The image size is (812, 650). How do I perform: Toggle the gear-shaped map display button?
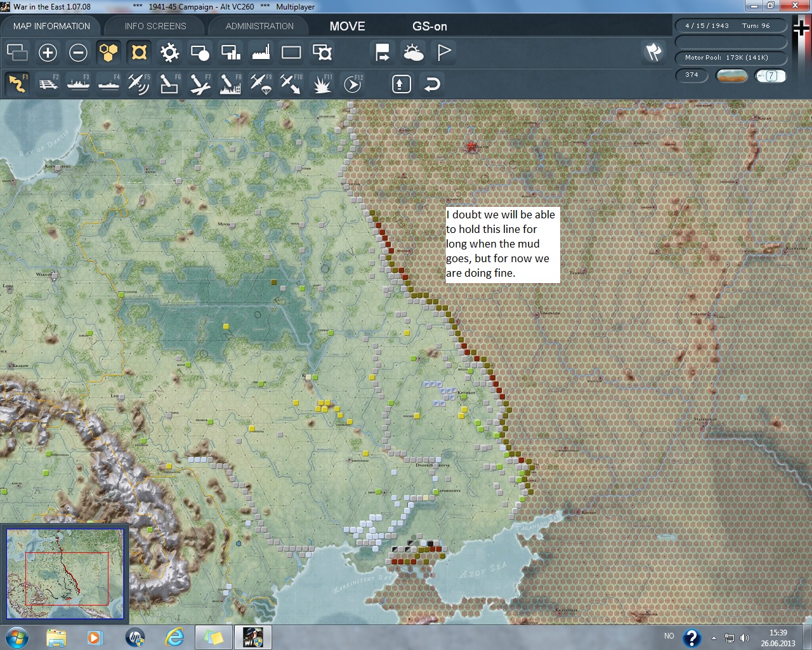[x=169, y=52]
